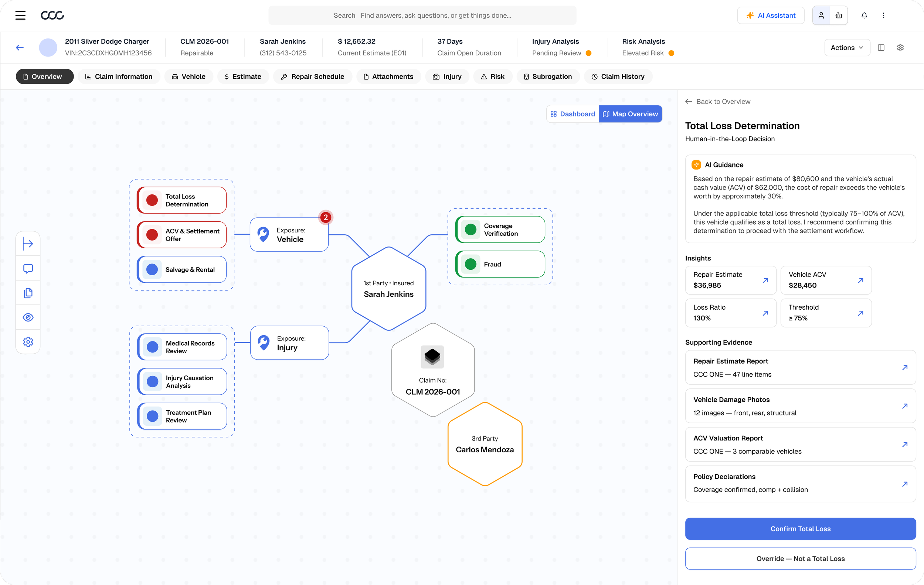Select the Fraud node
Image resolution: width=924 pixels, height=585 pixels.
tap(500, 264)
